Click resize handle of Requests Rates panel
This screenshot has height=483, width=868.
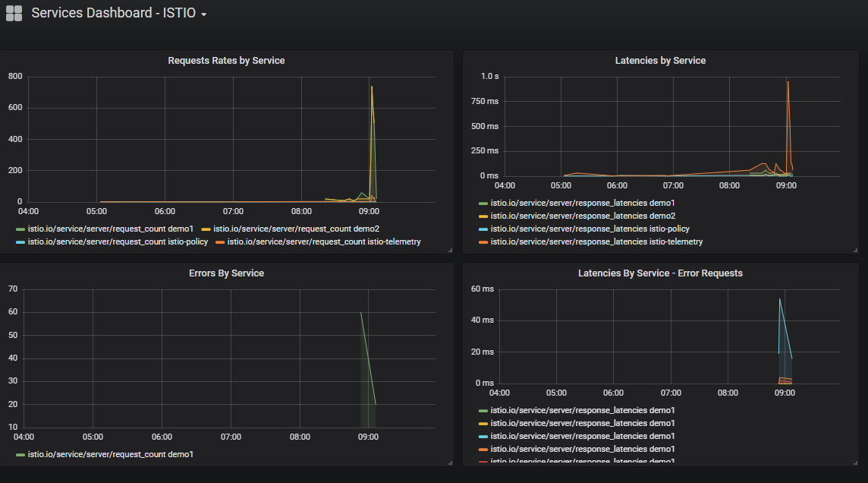450,250
